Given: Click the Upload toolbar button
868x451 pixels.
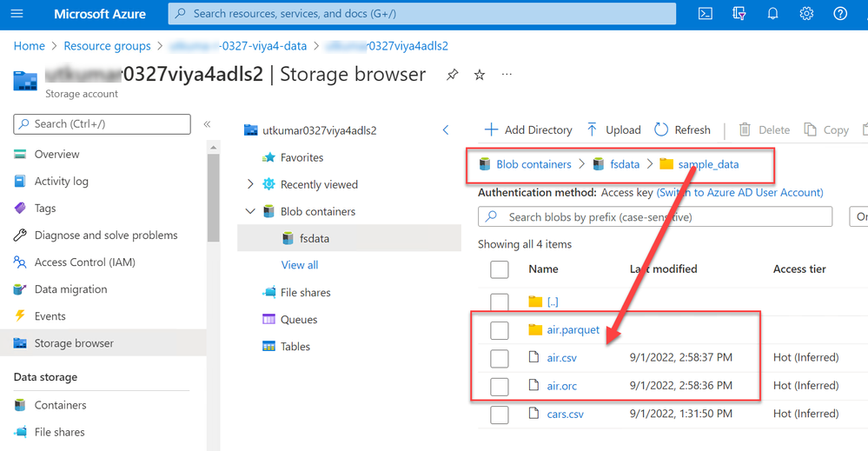Looking at the screenshot, I should point(613,129).
